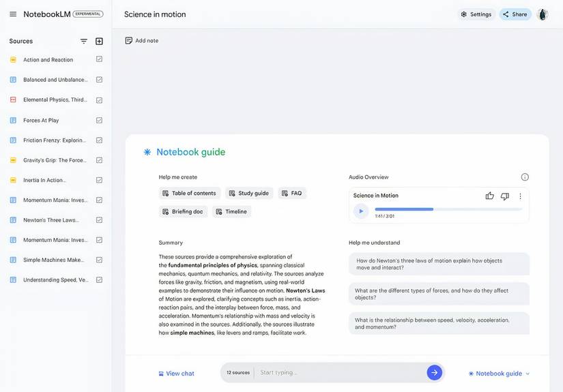Open the user profile avatar
Screen dimensions: 563x392
click(x=543, y=14)
